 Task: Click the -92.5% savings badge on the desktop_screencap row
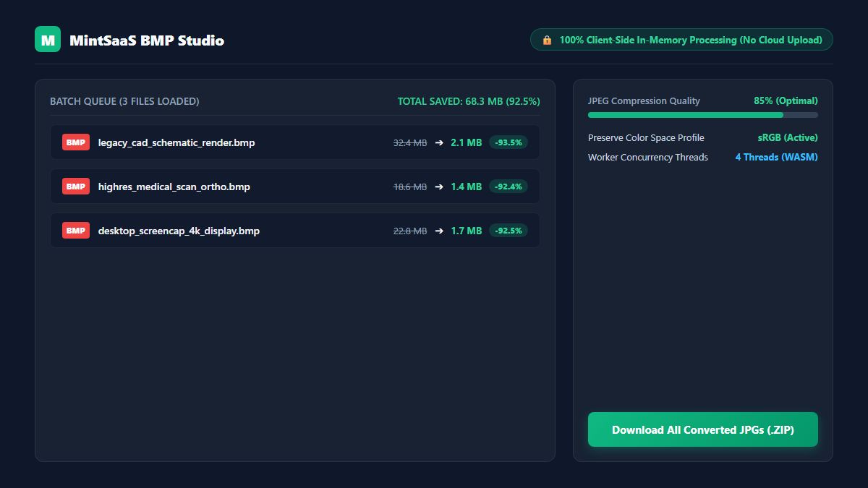tap(509, 231)
